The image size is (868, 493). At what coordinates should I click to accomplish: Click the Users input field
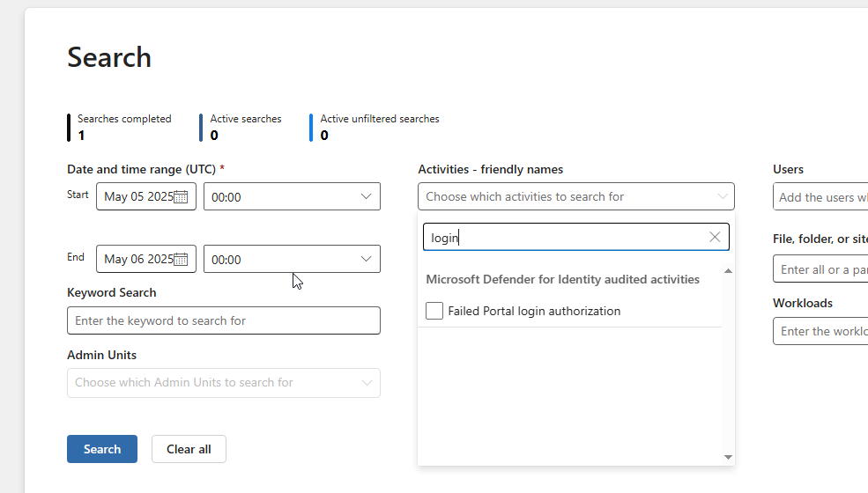coord(820,197)
